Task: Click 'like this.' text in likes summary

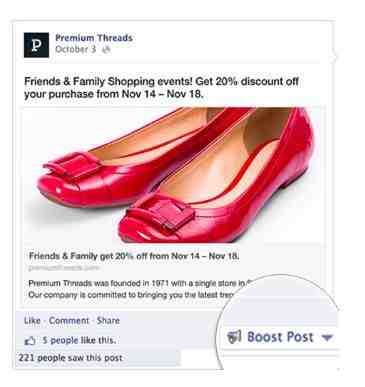Action: pyautogui.click(x=98, y=340)
